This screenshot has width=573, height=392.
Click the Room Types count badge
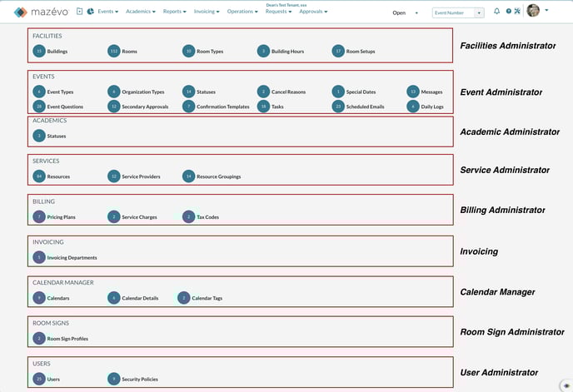(x=188, y=51)
